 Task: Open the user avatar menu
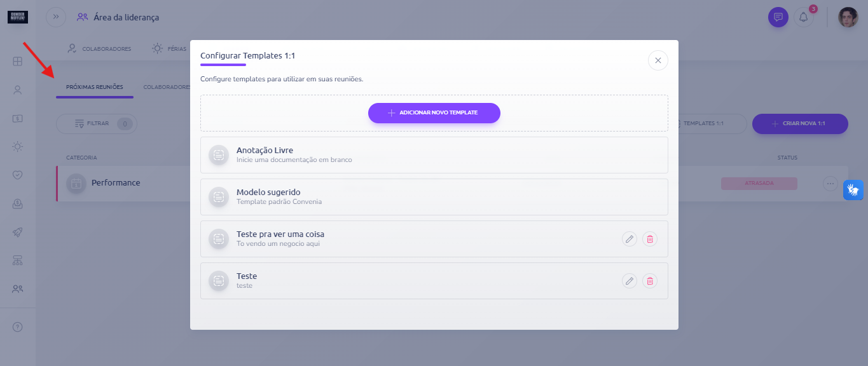[848, 17]
